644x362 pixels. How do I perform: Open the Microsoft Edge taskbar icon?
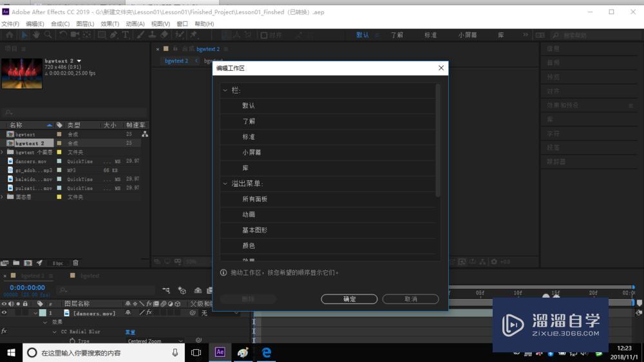coord(266,352)
